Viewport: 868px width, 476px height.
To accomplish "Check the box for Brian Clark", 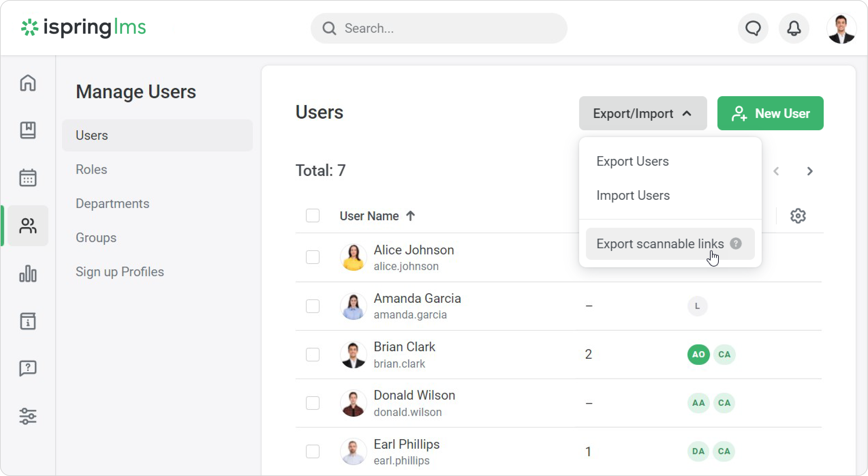I will click(312, 355).
